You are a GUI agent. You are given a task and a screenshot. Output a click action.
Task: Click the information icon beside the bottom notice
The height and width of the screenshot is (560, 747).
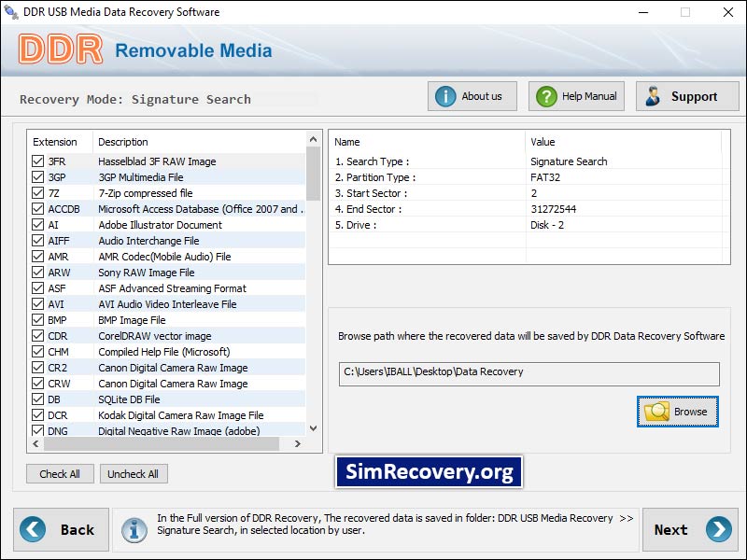coord(135,529)
